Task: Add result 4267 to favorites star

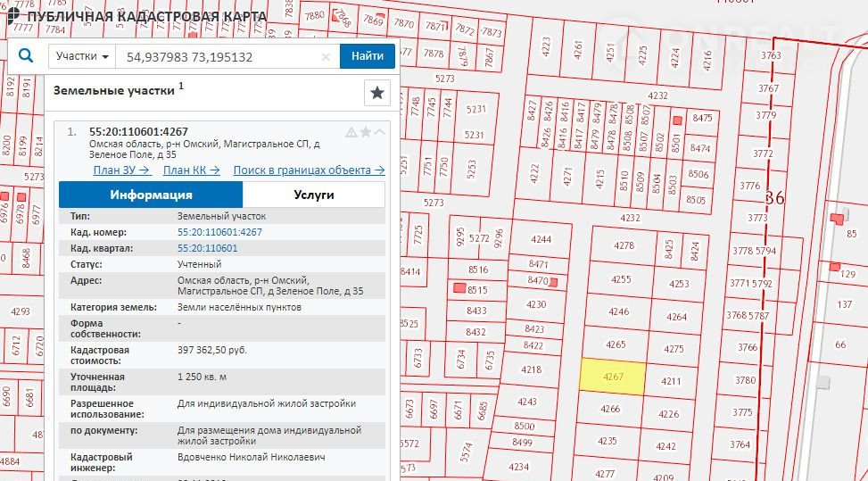Action: 366,132
